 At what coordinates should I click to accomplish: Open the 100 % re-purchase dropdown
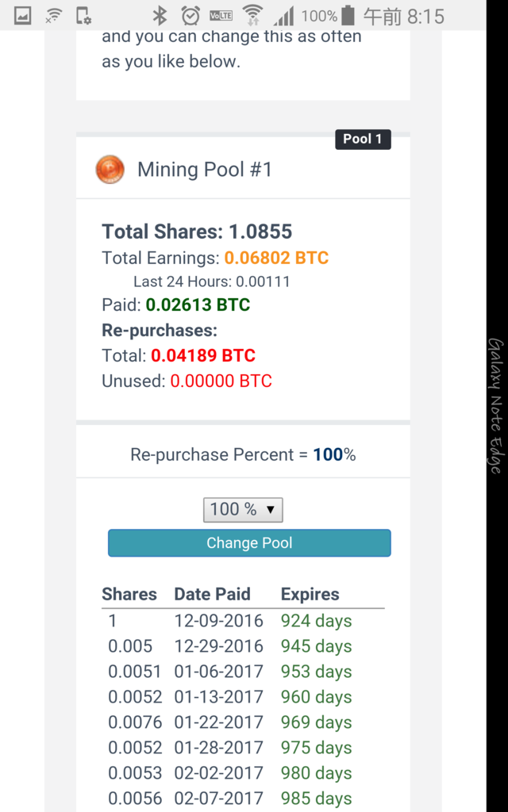(243, 510)
